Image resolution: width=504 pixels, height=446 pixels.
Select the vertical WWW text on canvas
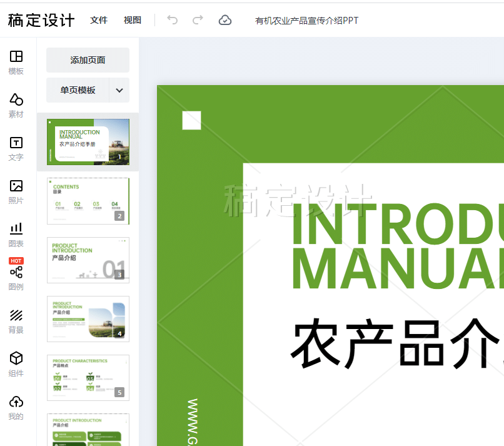[x=193, y=422]
